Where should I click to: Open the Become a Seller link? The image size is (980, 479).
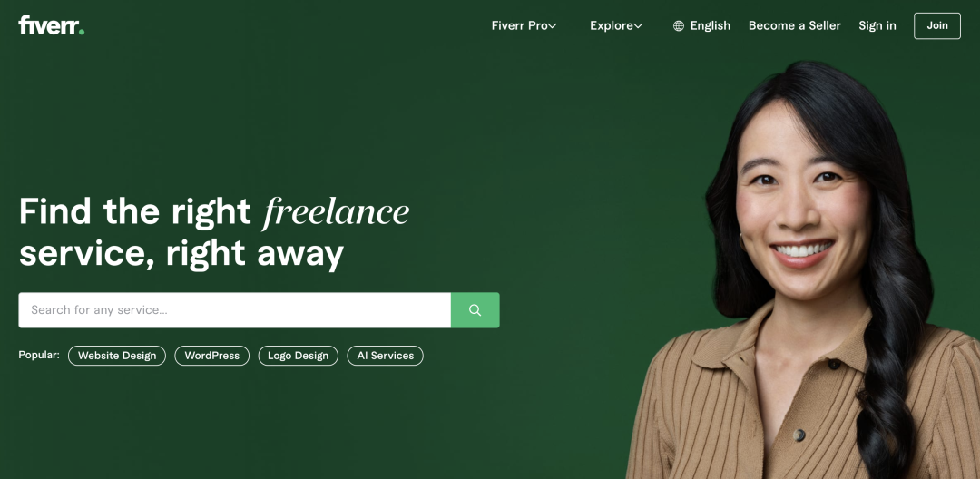[x=794, y=25]
